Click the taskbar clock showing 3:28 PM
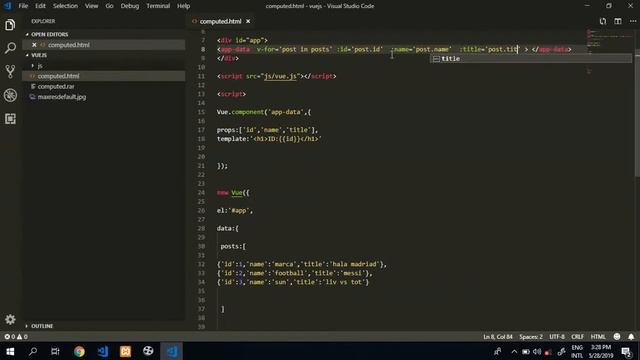This screenshot has height=360, width=640. point(601,351)
